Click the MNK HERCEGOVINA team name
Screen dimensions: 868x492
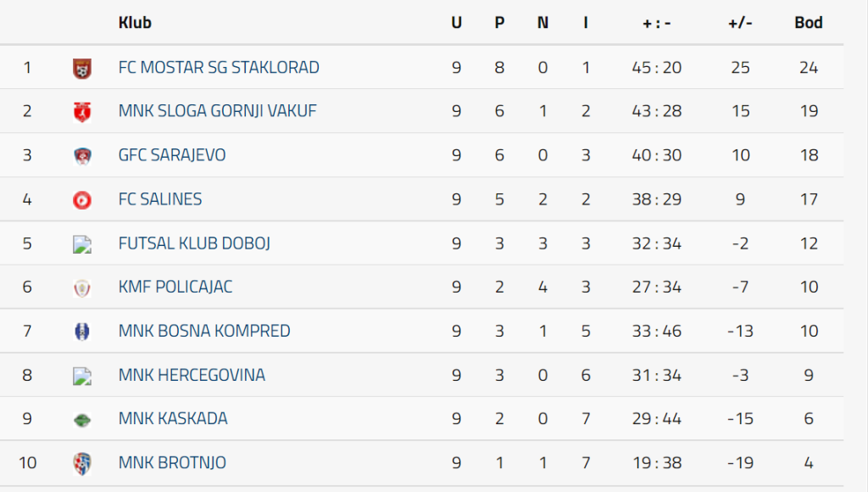(192, 375)
